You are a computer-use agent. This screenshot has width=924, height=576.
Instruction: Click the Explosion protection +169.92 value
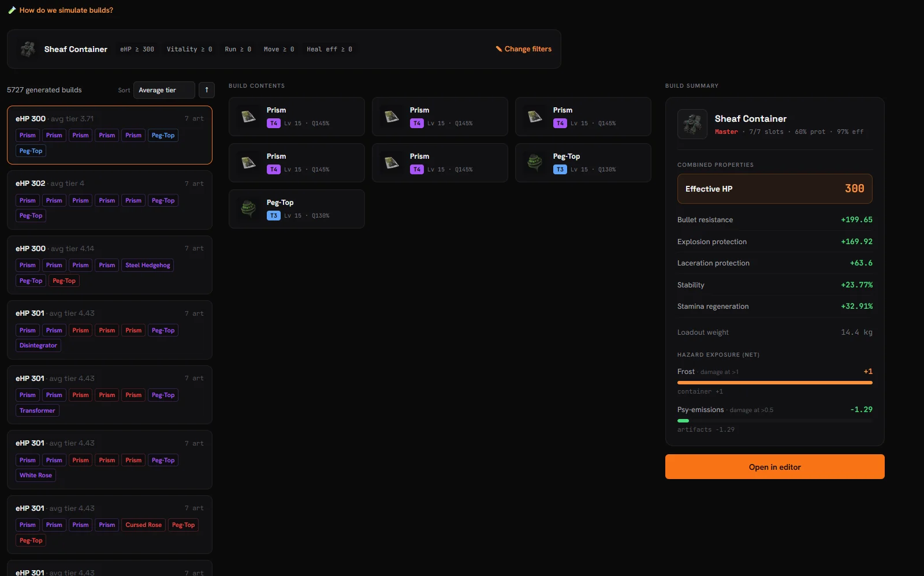click(x=856, y=242)
